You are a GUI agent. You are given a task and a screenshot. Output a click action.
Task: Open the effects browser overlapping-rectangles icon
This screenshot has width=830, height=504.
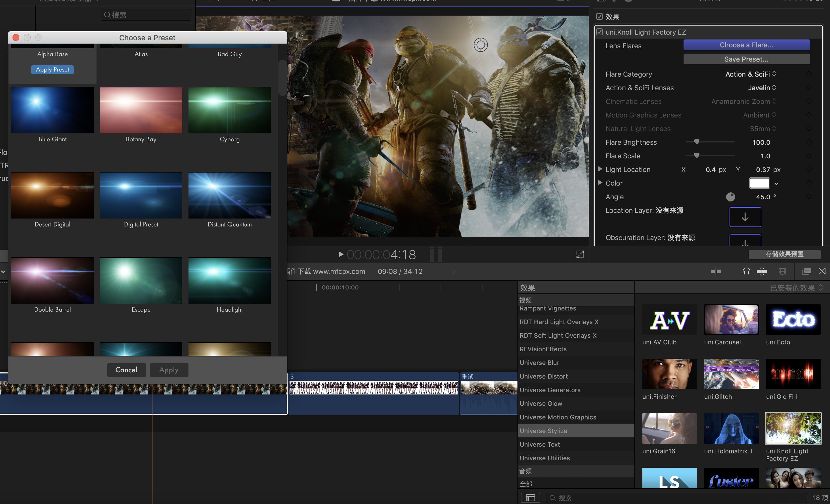point(806,271)
